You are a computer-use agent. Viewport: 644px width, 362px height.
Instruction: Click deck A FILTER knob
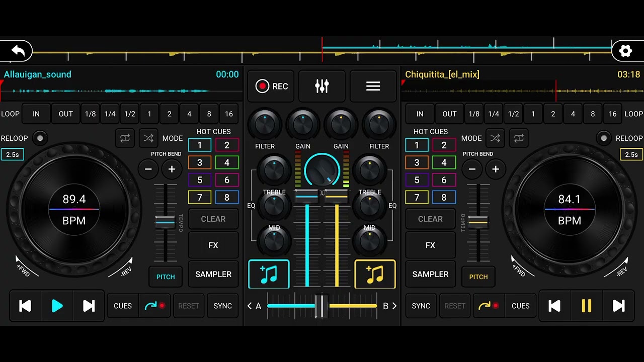coord(265,124)
